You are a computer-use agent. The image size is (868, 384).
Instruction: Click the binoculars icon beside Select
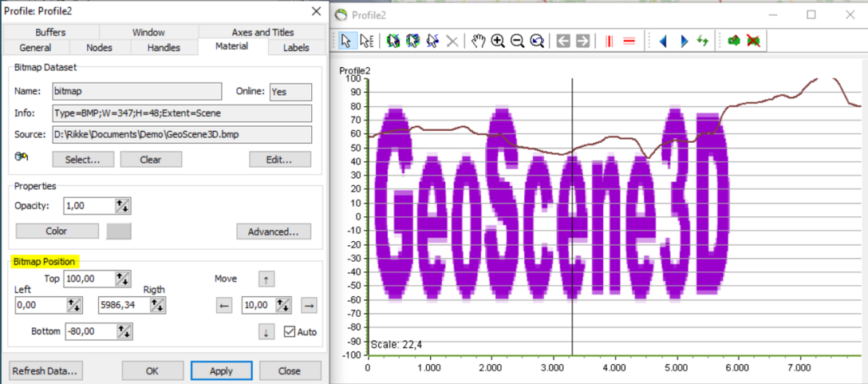click(22, 158)
